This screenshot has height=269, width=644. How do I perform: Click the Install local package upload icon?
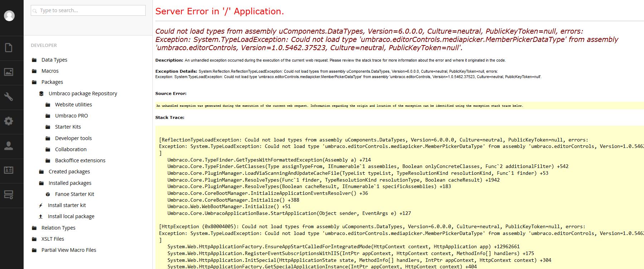click(41, 216)
